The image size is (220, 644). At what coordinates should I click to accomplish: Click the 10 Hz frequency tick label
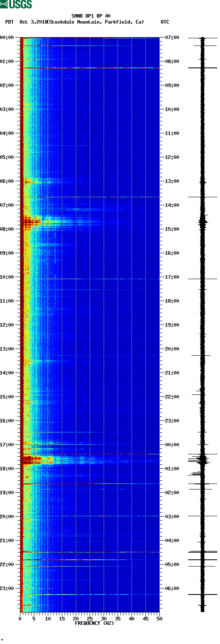[48, 619]
